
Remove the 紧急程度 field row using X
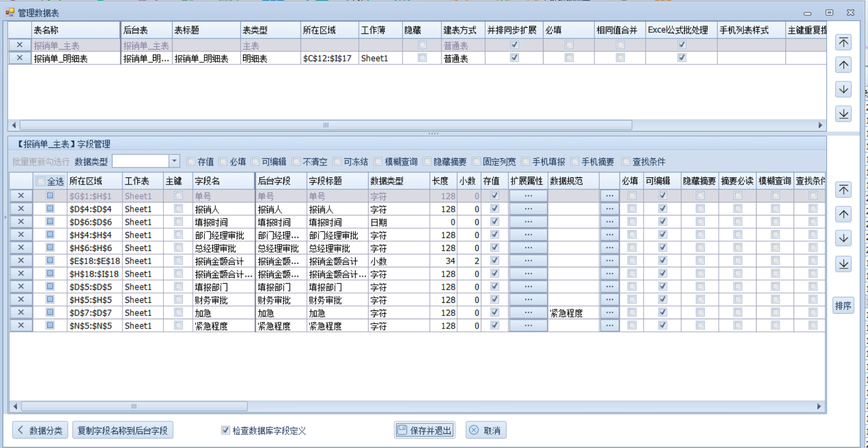pos(21,325)
